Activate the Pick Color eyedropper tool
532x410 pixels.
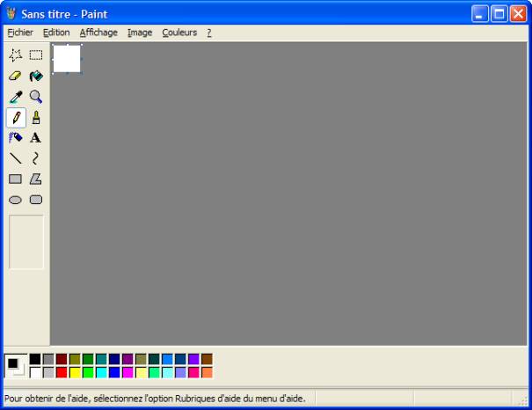point(16,97)
